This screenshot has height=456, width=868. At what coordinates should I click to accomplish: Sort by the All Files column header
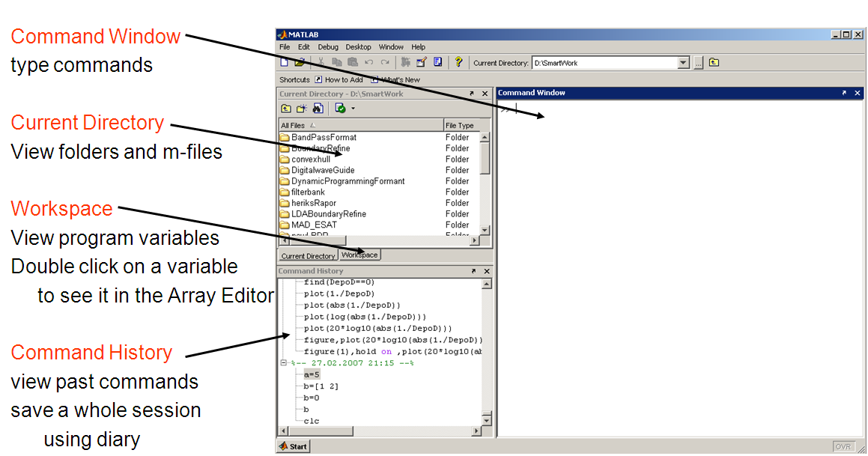click(361, 126)
